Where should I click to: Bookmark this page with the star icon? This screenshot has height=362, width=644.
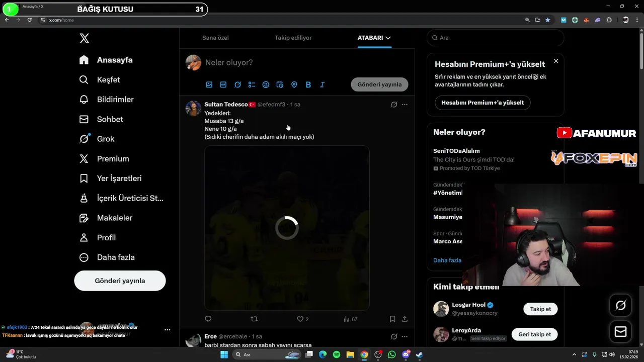[x=548, y=20]
